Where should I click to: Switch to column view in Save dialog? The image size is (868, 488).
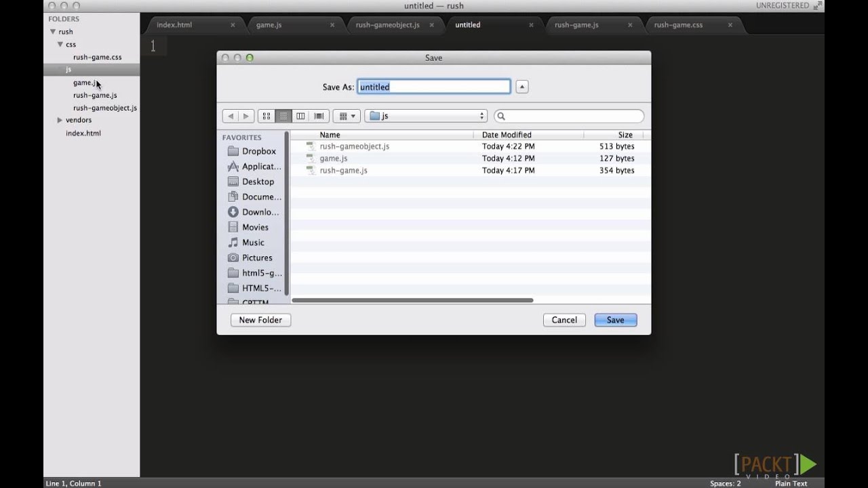click(x=300, y=116)
